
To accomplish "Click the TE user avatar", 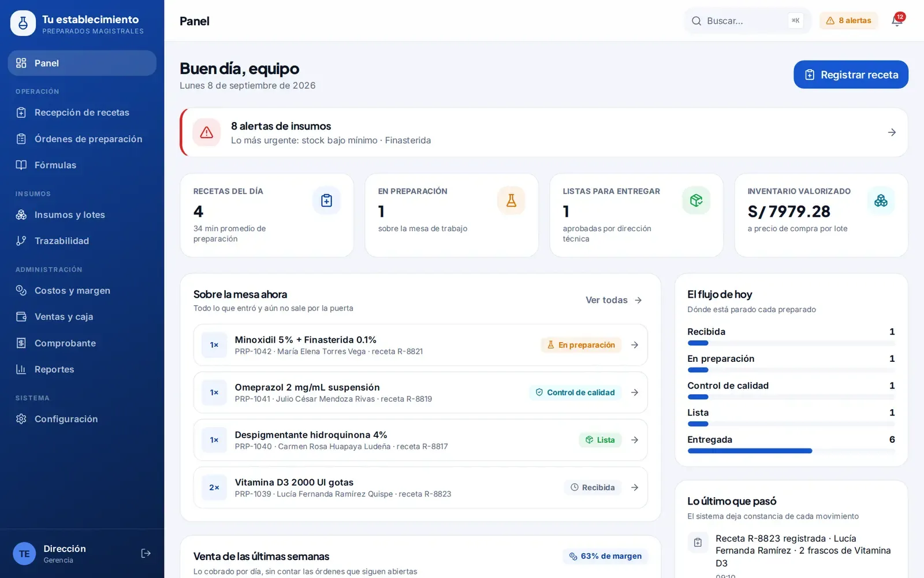I will point(24,554).
